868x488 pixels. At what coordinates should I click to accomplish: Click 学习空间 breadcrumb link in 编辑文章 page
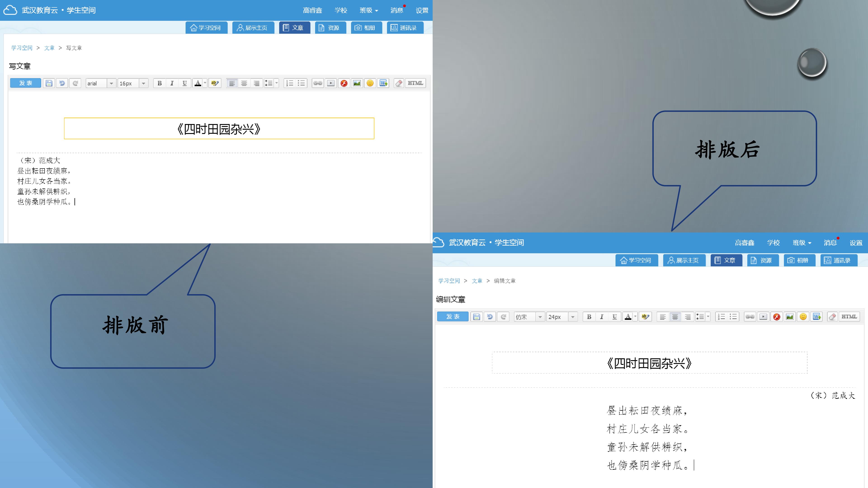[449, 281]
